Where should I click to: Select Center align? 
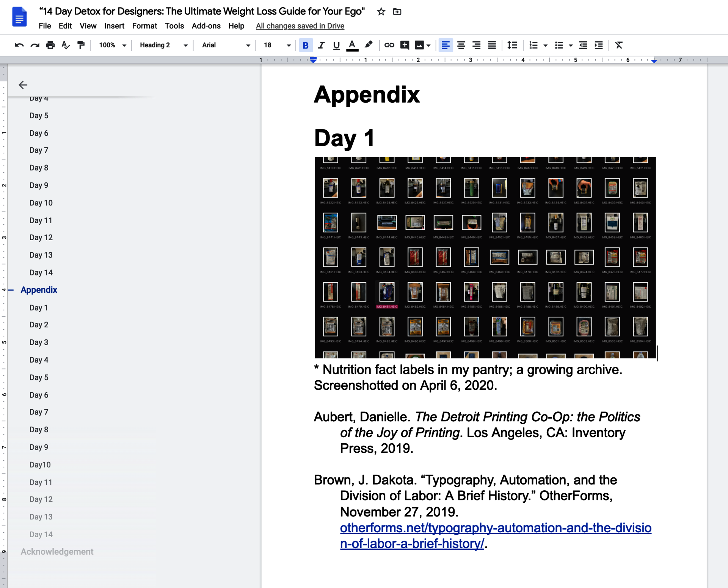(461, 45)
